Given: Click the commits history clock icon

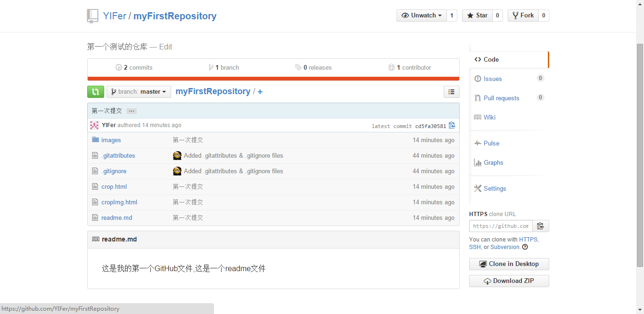Looking at the screenshot, I should [119, 67].
